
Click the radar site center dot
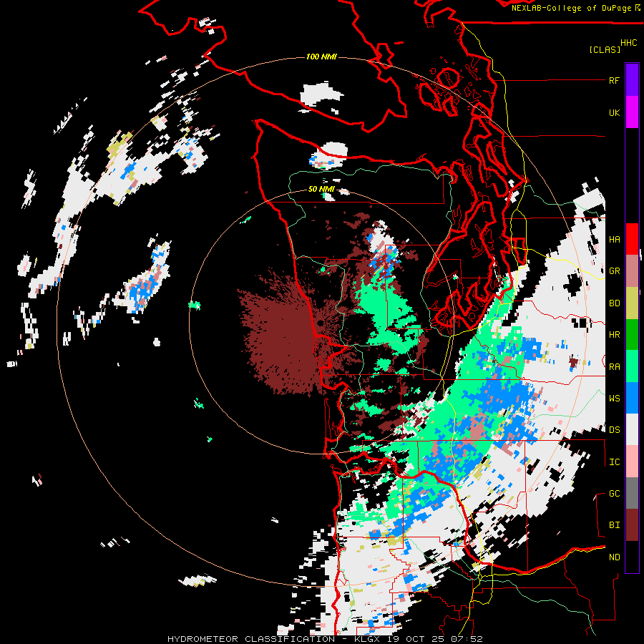321,323
